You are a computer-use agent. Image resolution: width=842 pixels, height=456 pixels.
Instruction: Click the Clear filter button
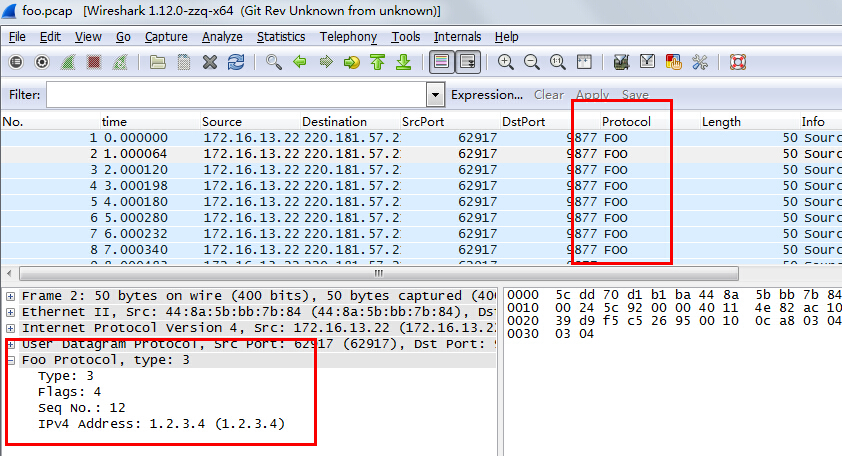point(548,95)
